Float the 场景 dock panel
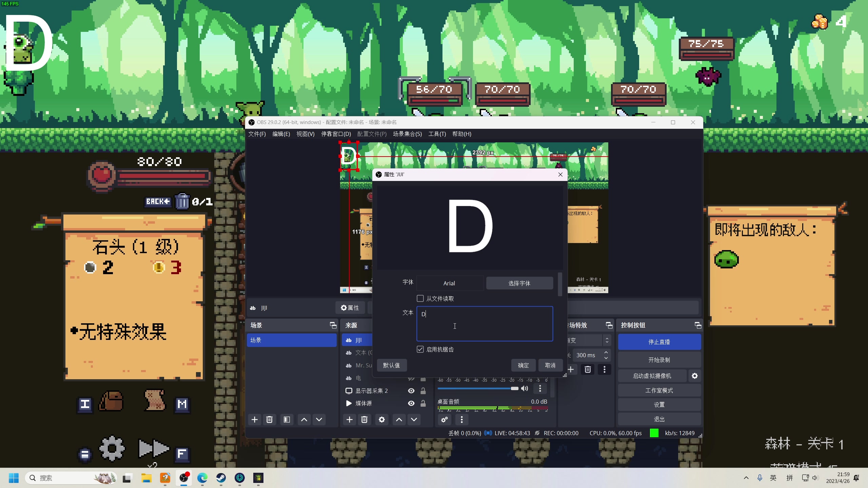The height and width of the screenshot is (488, 868). (333, 325)
